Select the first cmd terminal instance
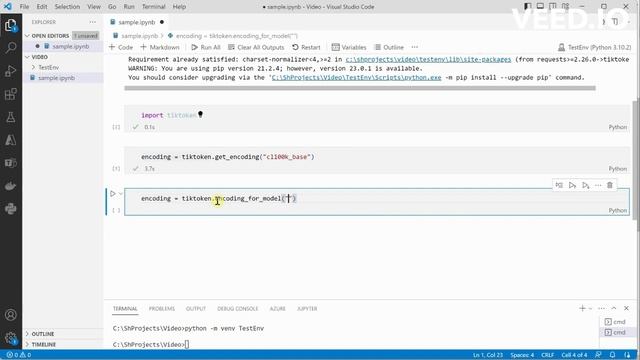The width and height of the screenshot is (640, 360). coord(615,322)
